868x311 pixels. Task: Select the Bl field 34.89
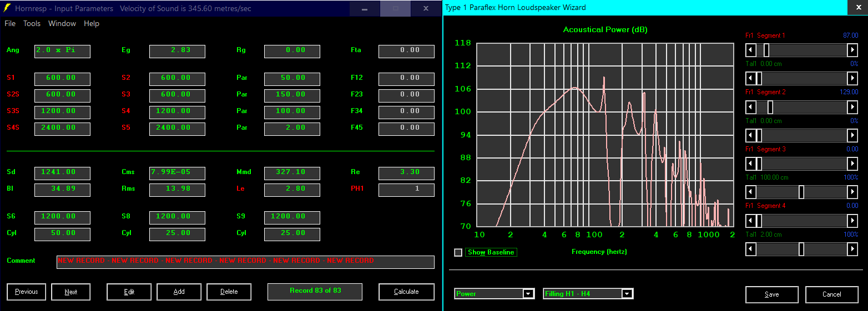pyautogui.click(x=62, y=190)
